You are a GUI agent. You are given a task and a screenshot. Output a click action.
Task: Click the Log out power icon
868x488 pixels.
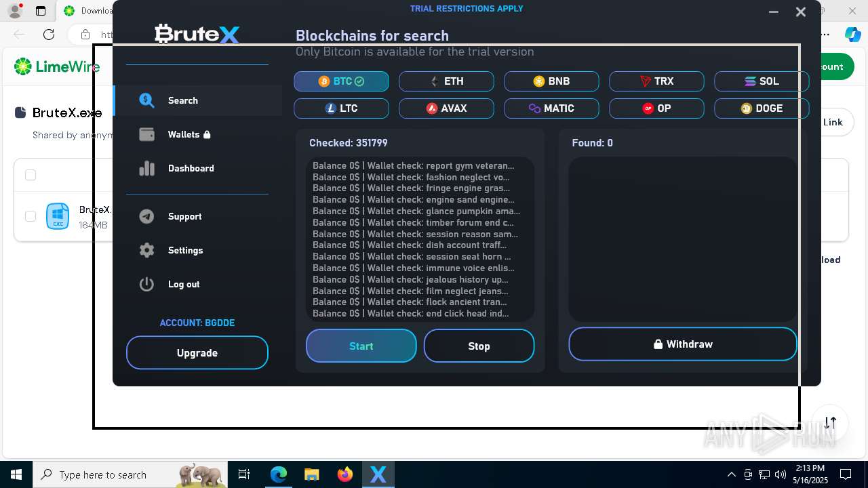point(146,284)
